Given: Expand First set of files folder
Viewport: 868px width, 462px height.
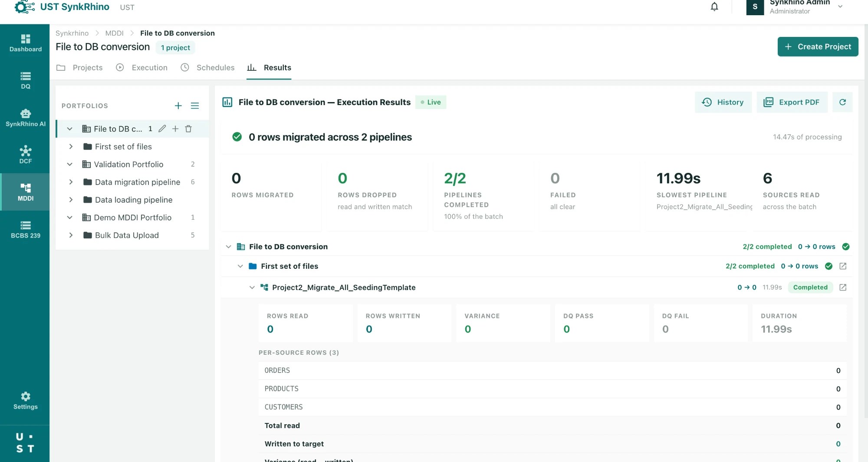Looking at the screenshot, I should coord(71,147).
